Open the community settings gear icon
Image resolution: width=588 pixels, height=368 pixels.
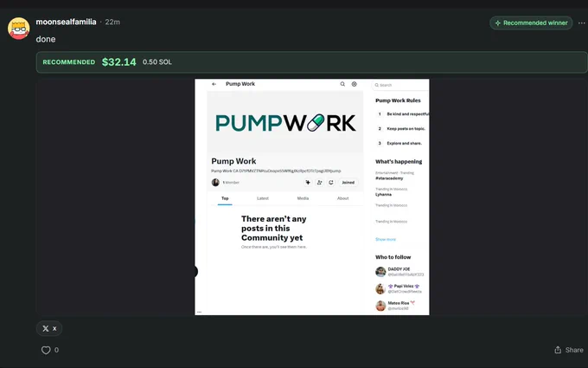coord(354,84)
